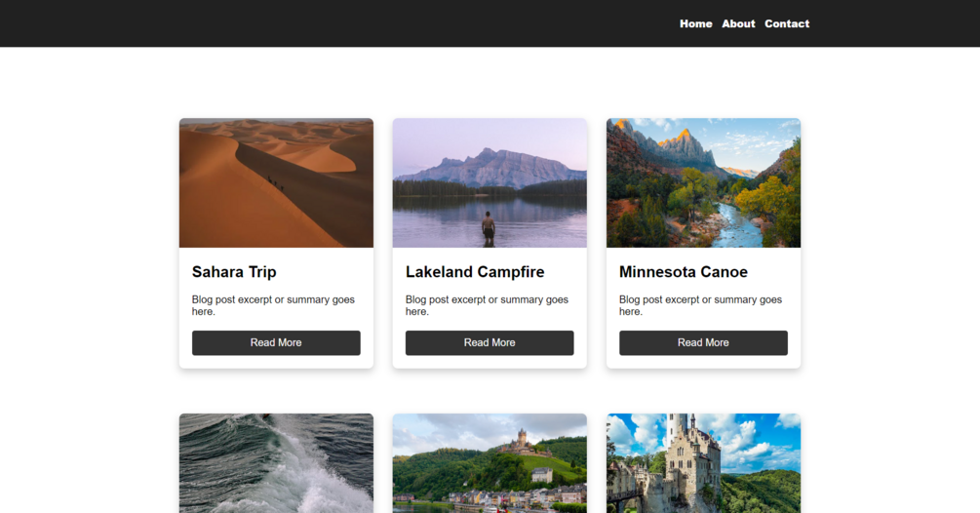The height and width of the screenshot is (513, 980).
Task: Click Read More on Lakeland Campfire card
Action: (490, 342)
